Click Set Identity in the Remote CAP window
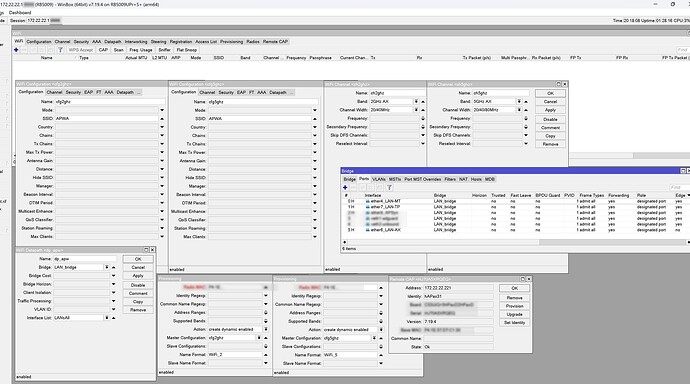690x384 pixels. 514,323
